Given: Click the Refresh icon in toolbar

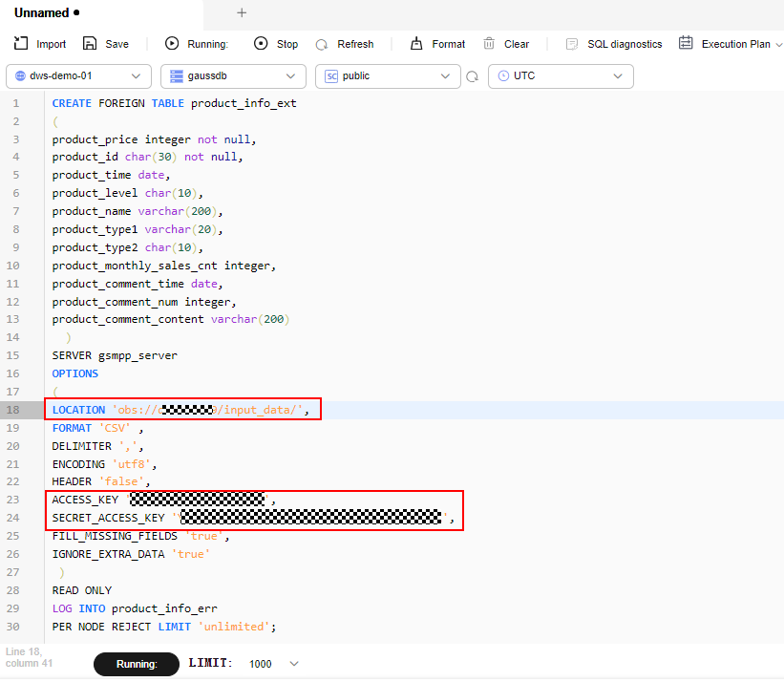Looking at the screenshot, I should click(322, 44).
